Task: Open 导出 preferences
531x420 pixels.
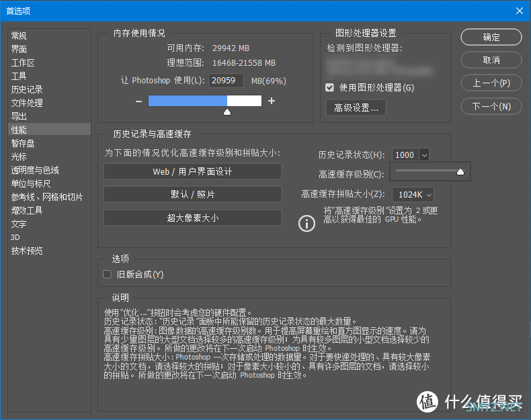Action: point(50,116)
